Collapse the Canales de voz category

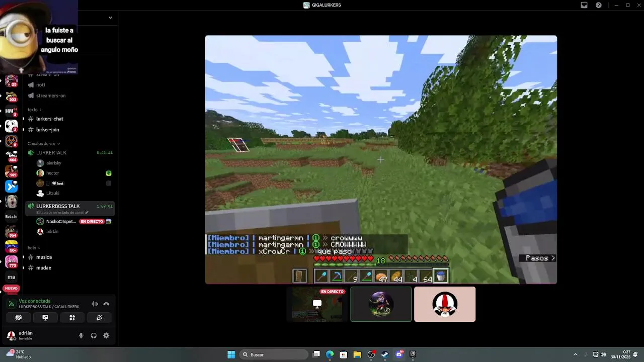coord(44,144)
